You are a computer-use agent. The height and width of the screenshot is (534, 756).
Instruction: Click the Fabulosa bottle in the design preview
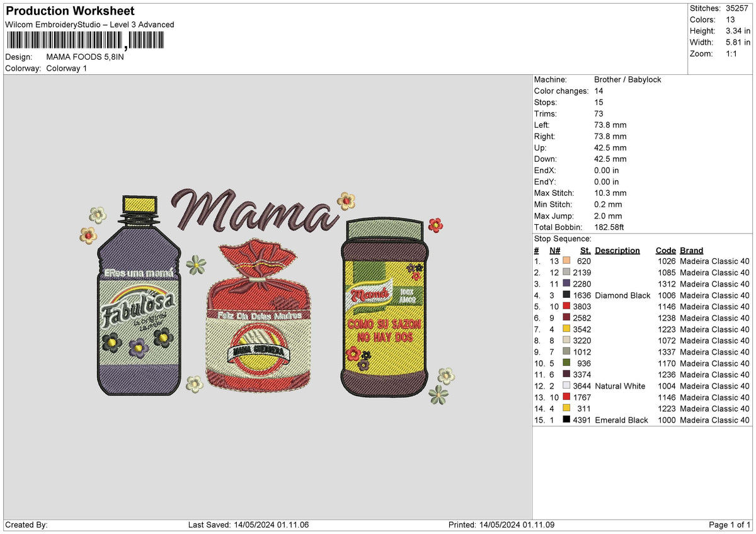click(x=139, y=296)
